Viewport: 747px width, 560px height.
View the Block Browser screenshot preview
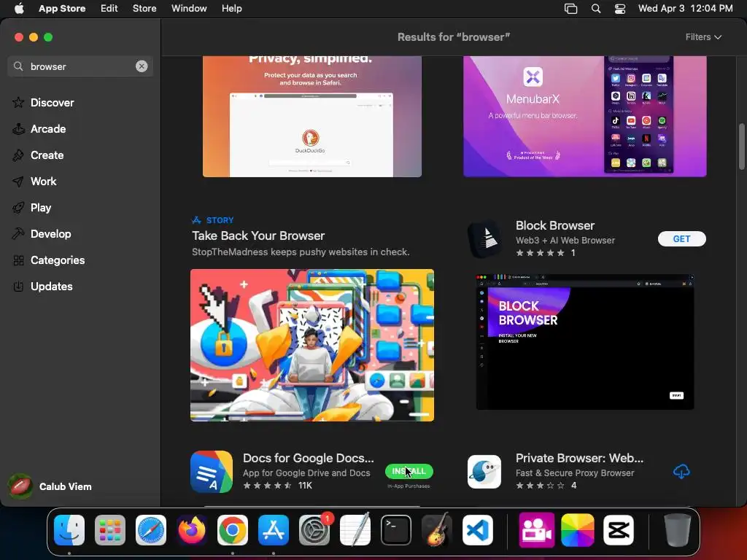click(x=584, y=342)
